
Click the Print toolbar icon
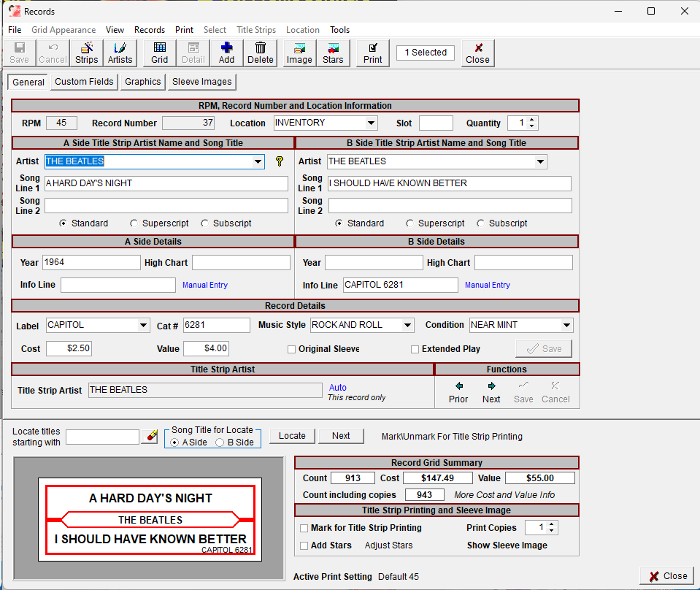[x=373, y=53]
